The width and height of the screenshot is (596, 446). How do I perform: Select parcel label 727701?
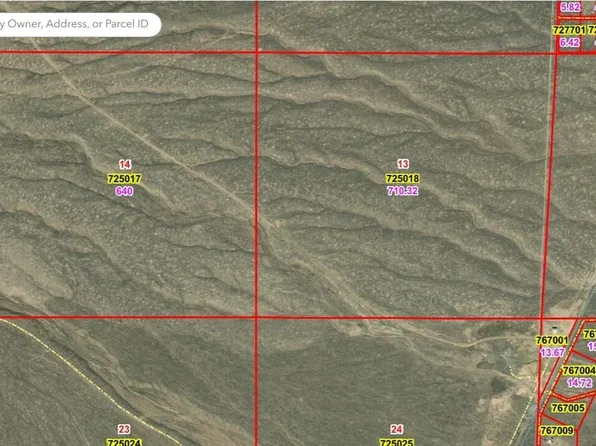click(x=569, y=30)
